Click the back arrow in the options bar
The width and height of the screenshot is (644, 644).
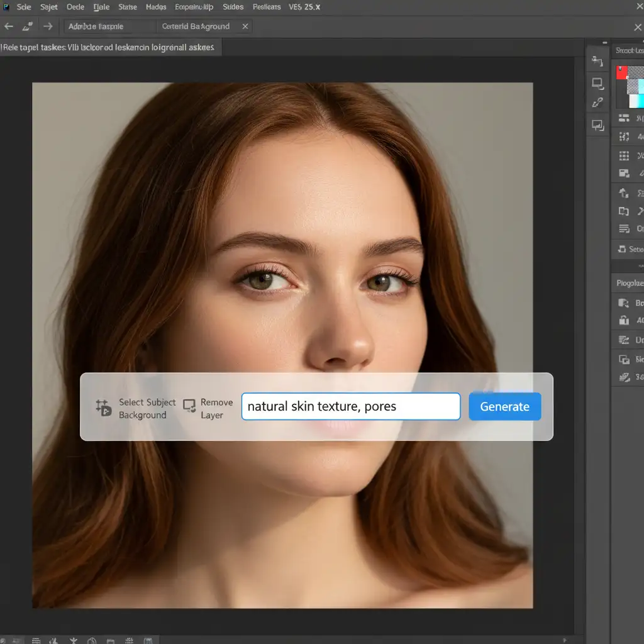point(9,26)
